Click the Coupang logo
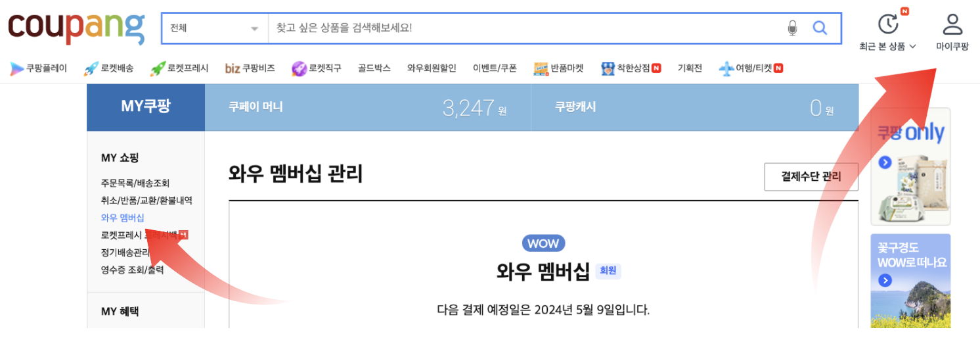980x338 pixels. coord(76,28)
